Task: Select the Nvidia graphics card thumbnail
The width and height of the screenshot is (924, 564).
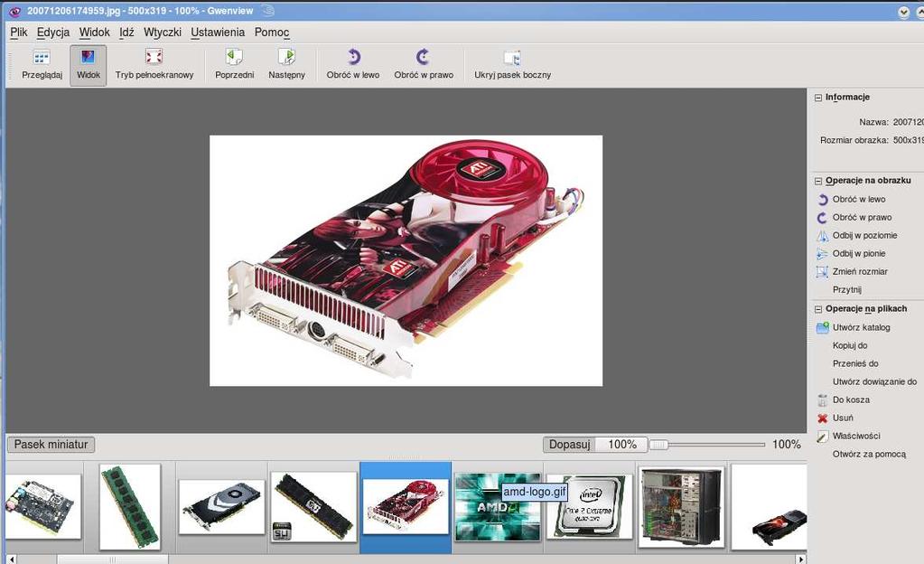Action: (221, 507)
